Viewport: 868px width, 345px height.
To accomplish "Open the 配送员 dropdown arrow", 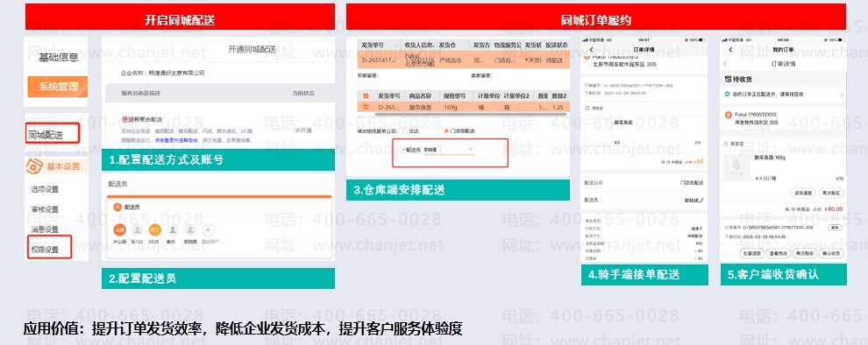I will [x=471, y=149].
